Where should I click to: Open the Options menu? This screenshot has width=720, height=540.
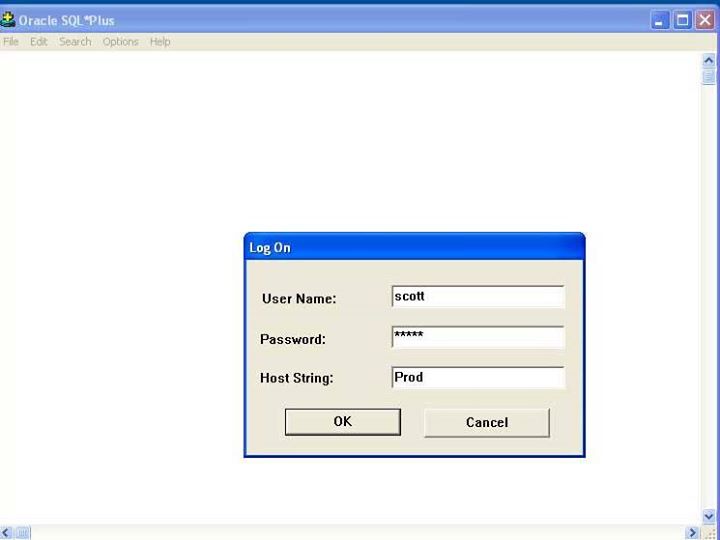point(120,42)
